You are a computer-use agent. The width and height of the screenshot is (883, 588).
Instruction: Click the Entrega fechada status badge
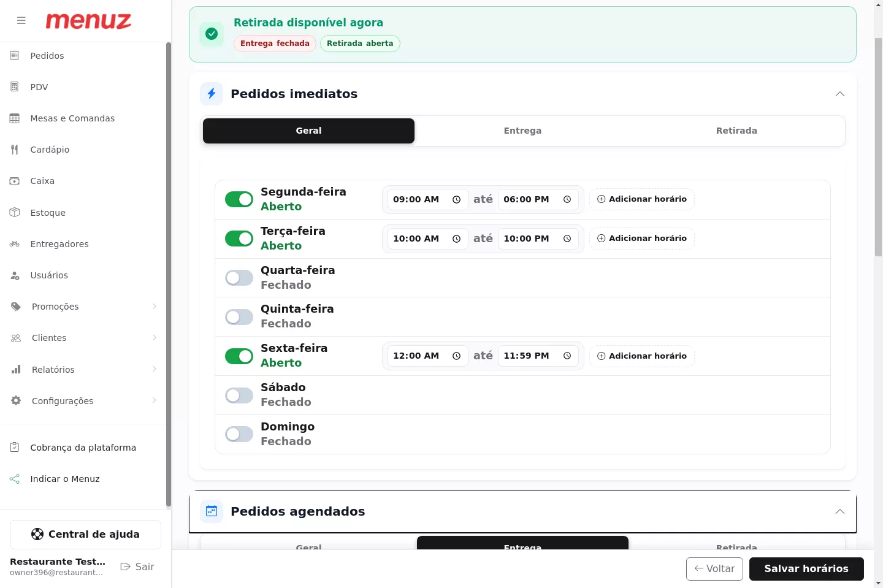[275, 44]
